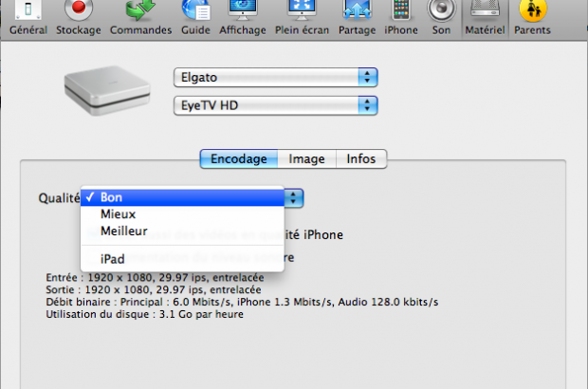Image resolution: width=588 pixels, height=389 pixels.
Task: Switch to the Infos tab
Action: pyautogui.click(x=360, y=159)
